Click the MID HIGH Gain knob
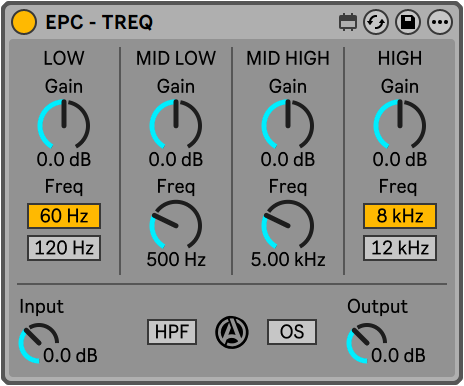 (x=288, y=125)
